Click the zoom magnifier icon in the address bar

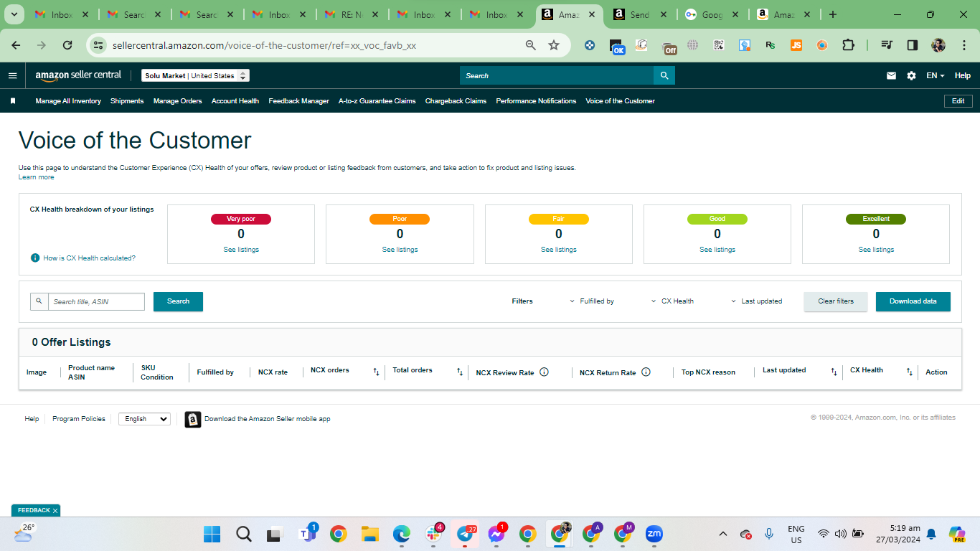531,45
